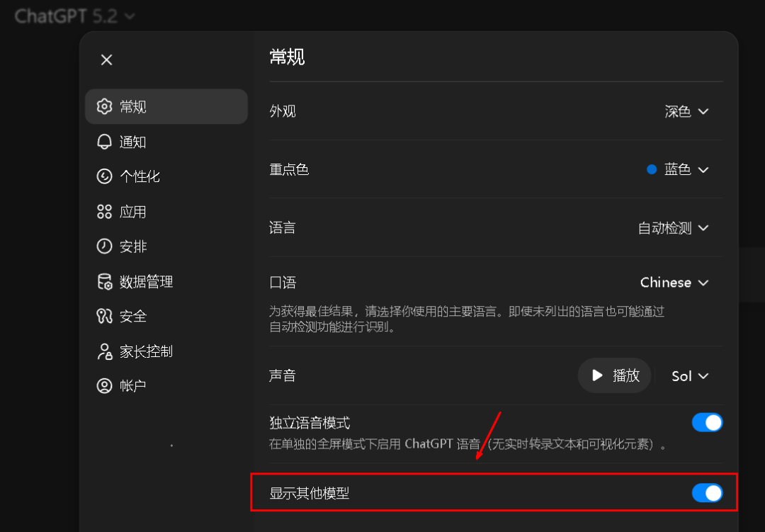Click the 声音 label
Viewport: 765px width, 532px height.
(283, 376)
